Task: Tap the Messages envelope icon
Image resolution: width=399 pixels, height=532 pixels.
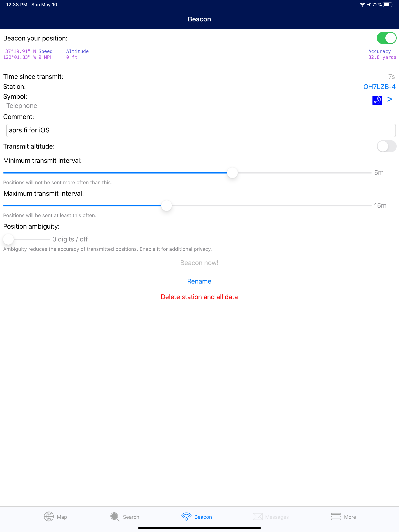Action: point(258,517)
